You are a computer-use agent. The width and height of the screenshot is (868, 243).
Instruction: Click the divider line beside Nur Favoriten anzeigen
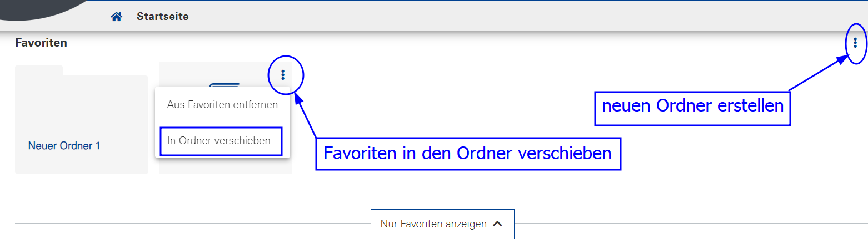(x=192, y=224)
